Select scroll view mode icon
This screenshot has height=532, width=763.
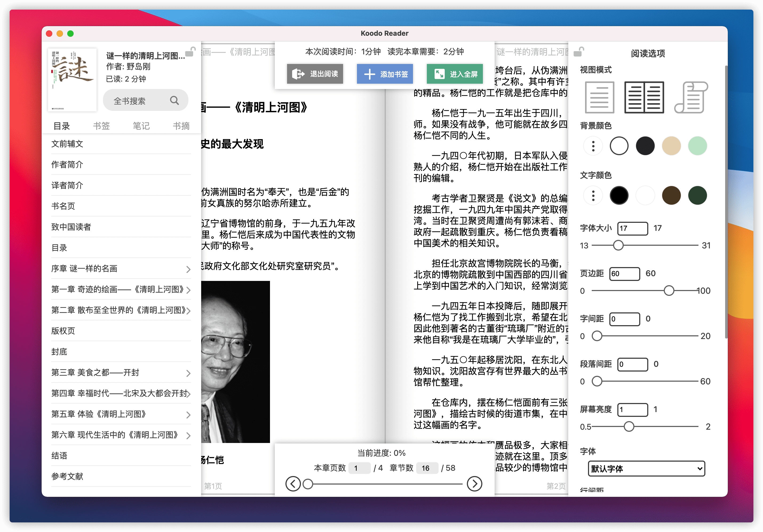[691, 97]
